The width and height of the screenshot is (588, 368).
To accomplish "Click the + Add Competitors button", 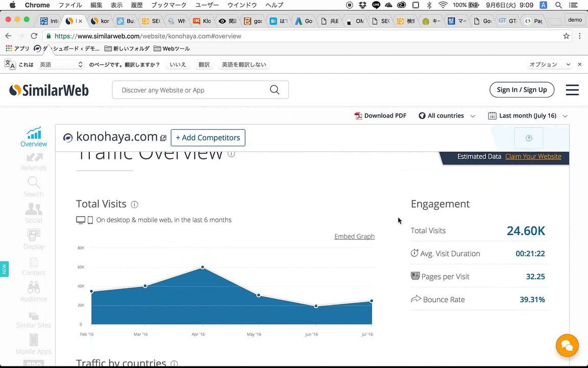I will [208, 138].
